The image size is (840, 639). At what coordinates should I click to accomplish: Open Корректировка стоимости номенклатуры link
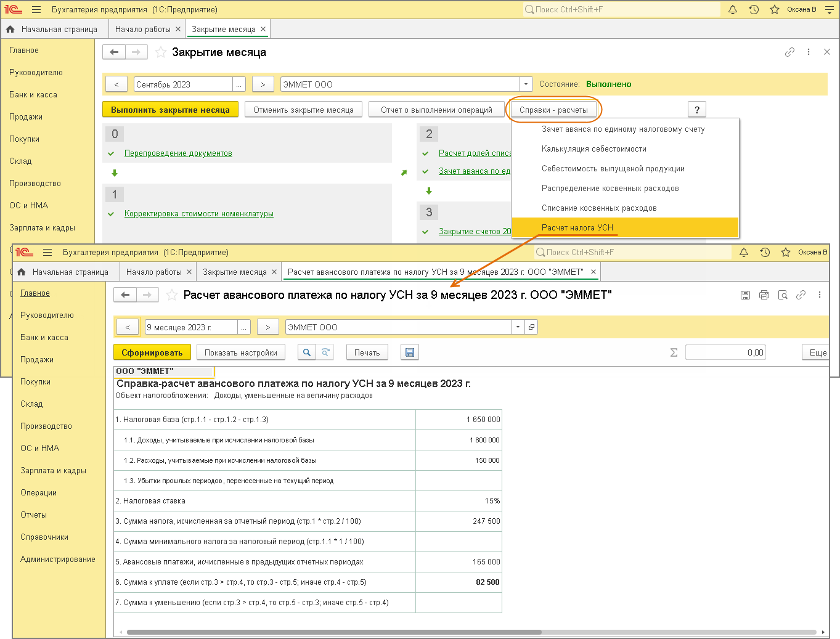point(199,213)
